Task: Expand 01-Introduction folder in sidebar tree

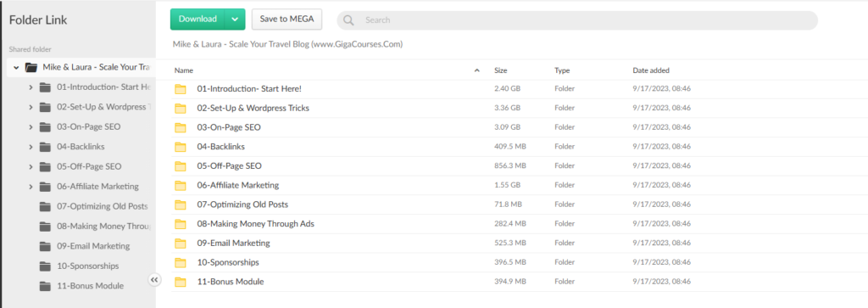Action: coord(31,87)
